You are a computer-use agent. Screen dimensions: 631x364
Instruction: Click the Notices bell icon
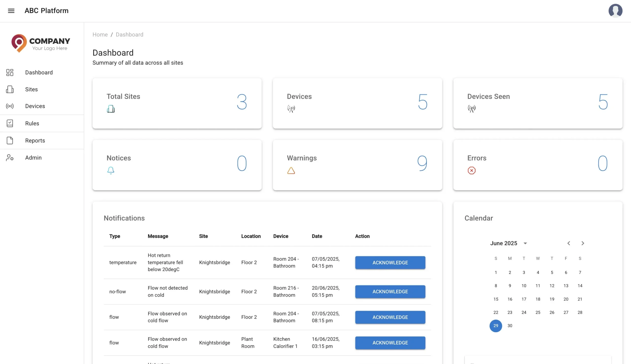(111, 171)
